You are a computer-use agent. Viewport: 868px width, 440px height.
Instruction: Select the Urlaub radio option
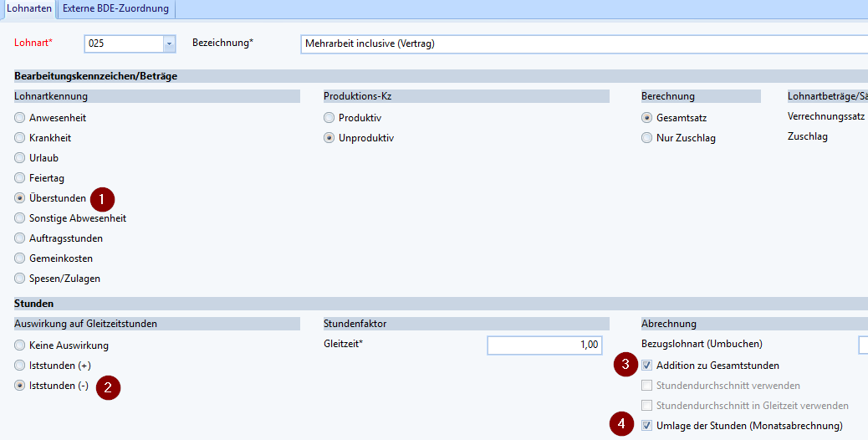click(x=20, y=158)
